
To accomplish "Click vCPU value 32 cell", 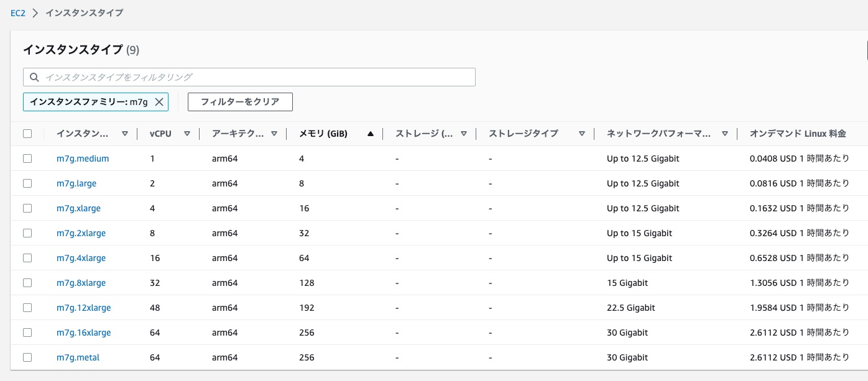I will click(x=155, y=283).
